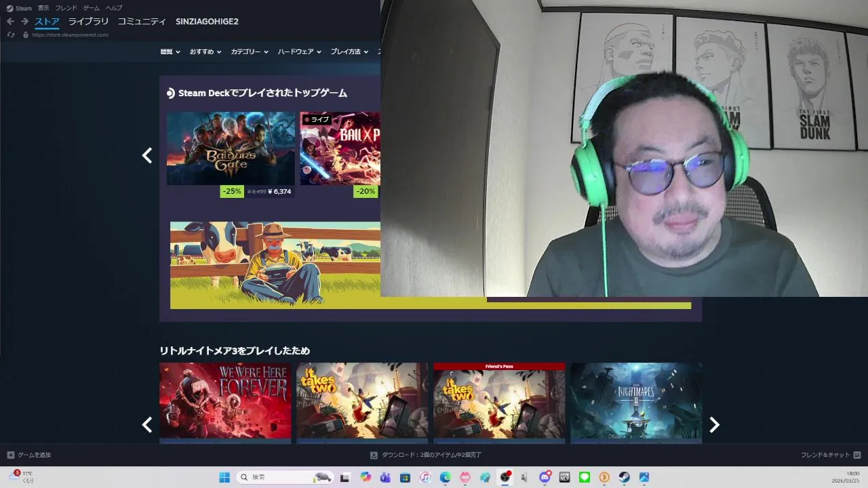Show previous Steam Deck top games
The image size is (868, 488).
pos(147,155)
